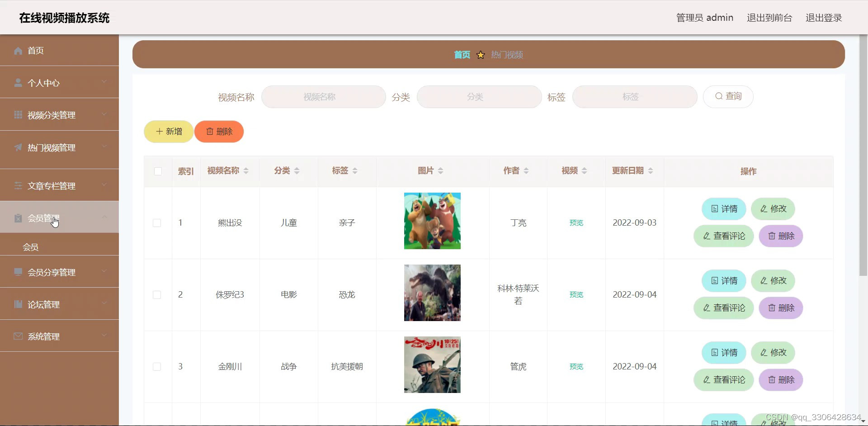The height and width of the screenshot is (426, 868).
Task: Click the book icon beside 论坛管理
Action: 18,304
